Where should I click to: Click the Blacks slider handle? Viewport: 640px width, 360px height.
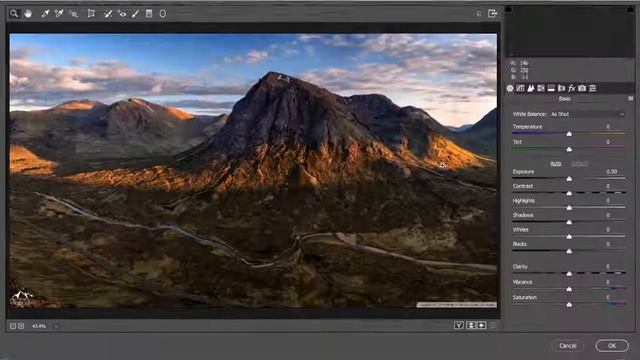pyautogui.click(x=569, y=251)
